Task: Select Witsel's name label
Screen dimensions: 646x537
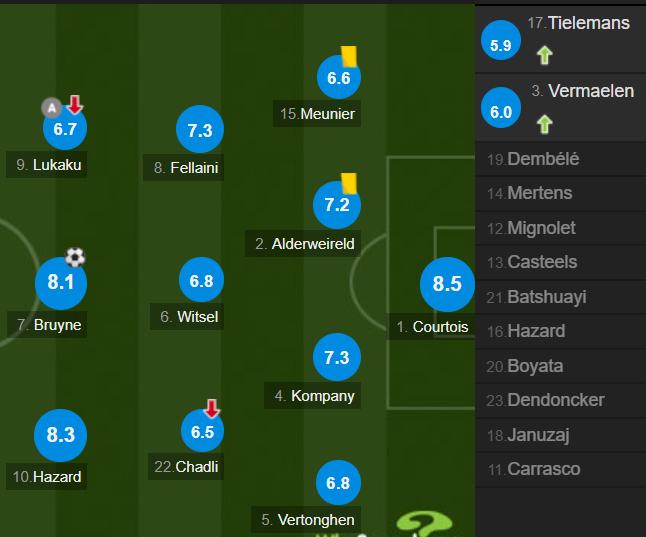Action: click(187, 317)
